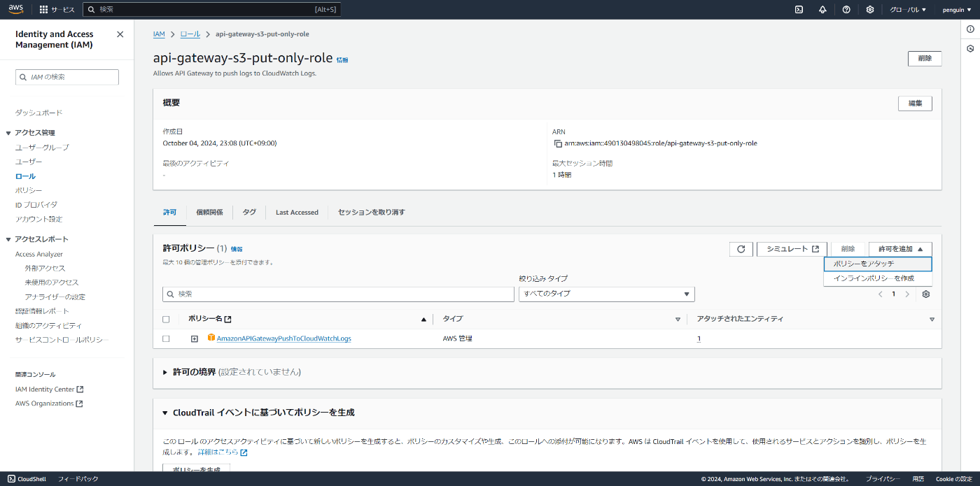Click the IAM breadcrumb link
980x486 pixels.
click(160, 34)
